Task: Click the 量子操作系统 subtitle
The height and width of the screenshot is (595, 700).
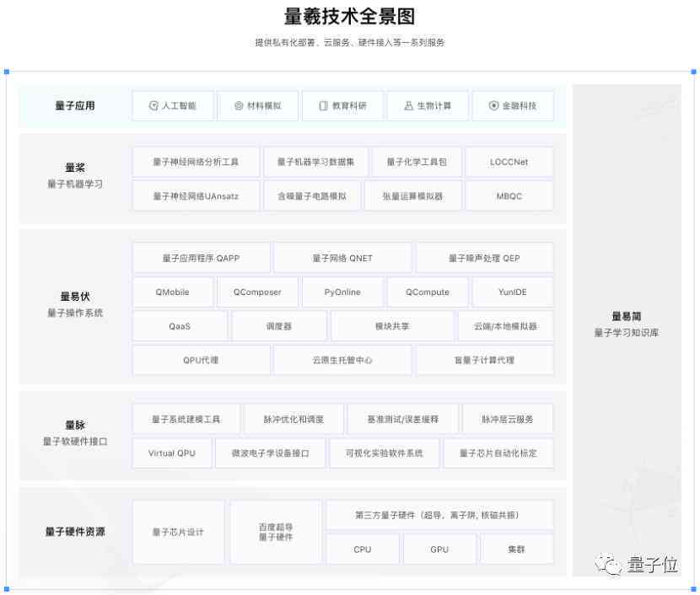Action: click(x=75, y=313)
